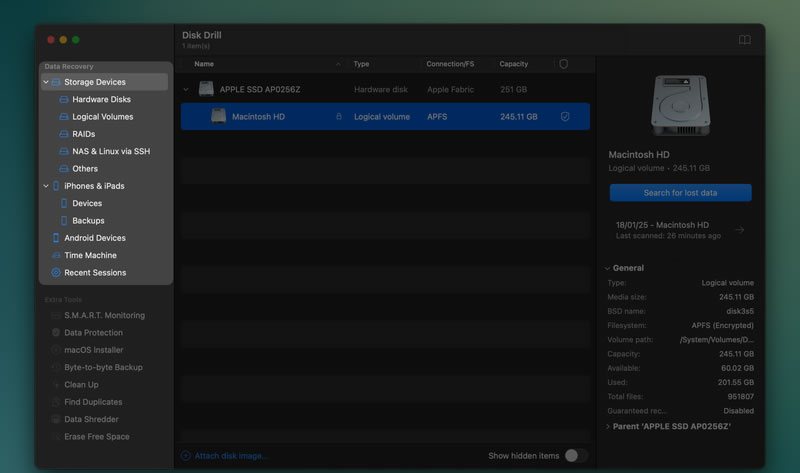Click the Logical Volumes sidebar icon
800x473 pixels.
[64, 117]
